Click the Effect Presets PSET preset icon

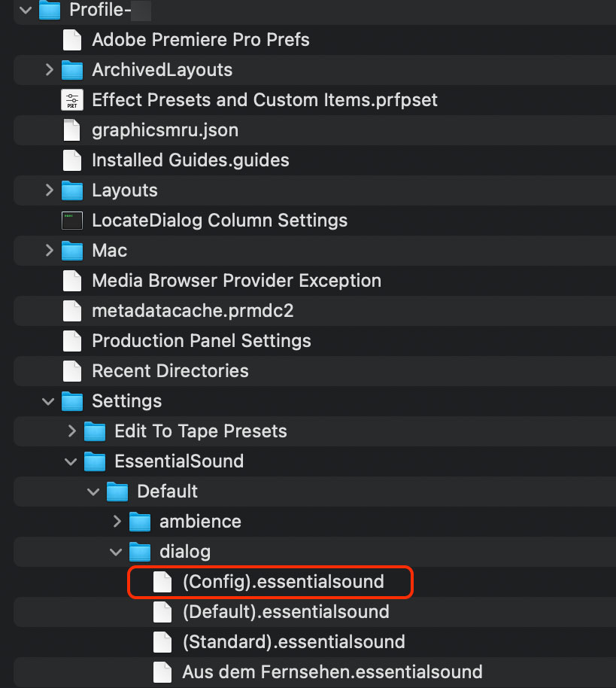click(71, 99)
